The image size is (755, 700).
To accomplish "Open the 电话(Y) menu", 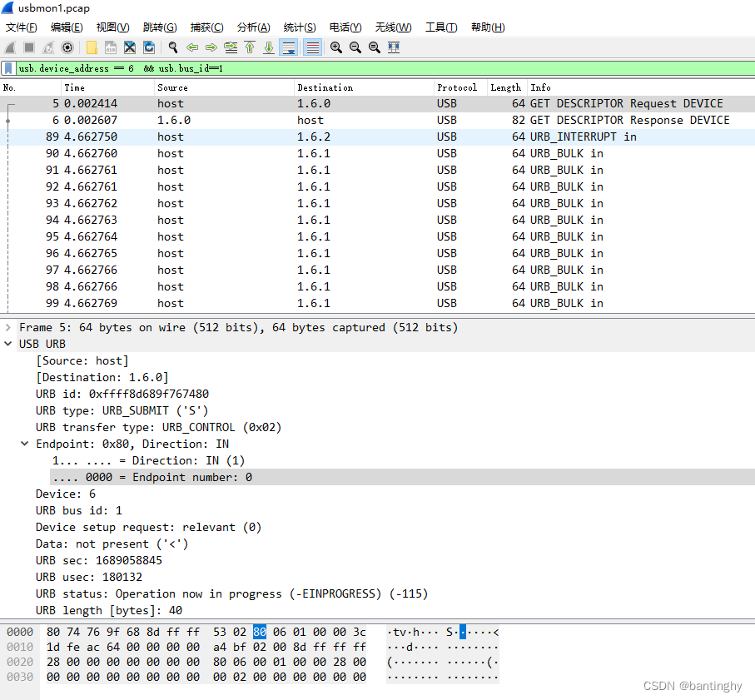I will pyautogui.click(x=345, y=27).
